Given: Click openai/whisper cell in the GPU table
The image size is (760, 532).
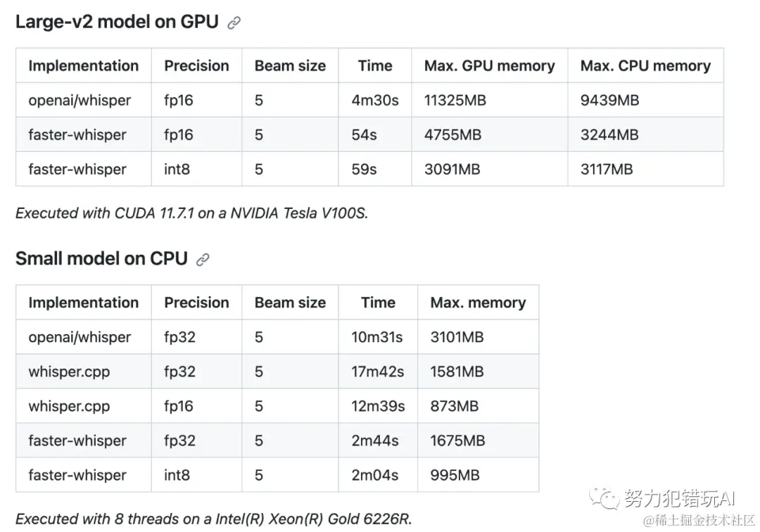Looking at the screenshot, I should (x=80, y=101).
